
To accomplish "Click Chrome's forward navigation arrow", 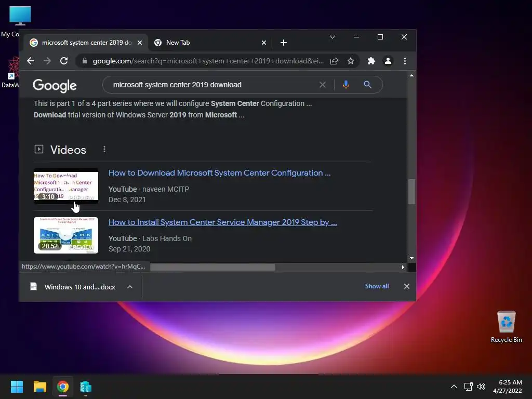I will pyautogui.click(x=47, y=61).
